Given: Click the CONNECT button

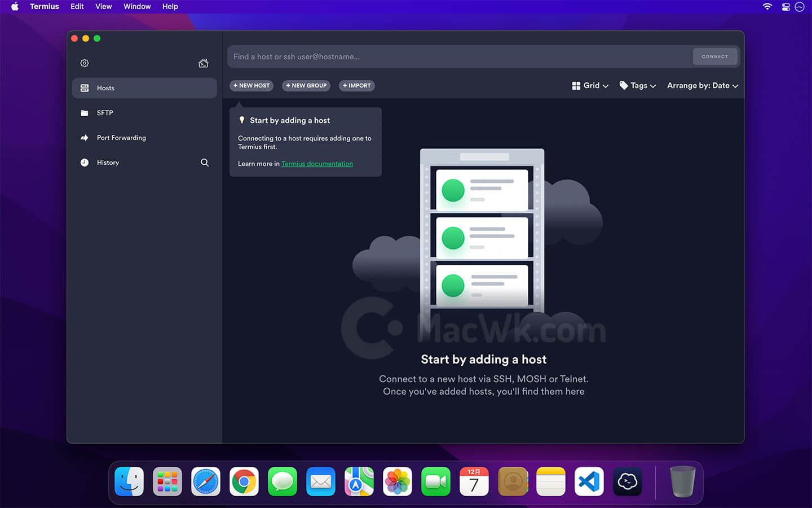Looking at the screenshot, I should (715, 56).
